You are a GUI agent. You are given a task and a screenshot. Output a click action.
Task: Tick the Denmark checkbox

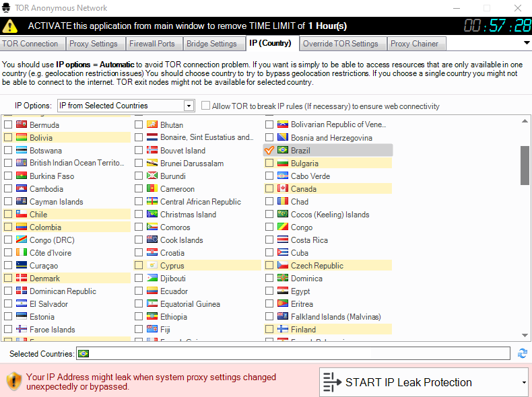[8, 279]
